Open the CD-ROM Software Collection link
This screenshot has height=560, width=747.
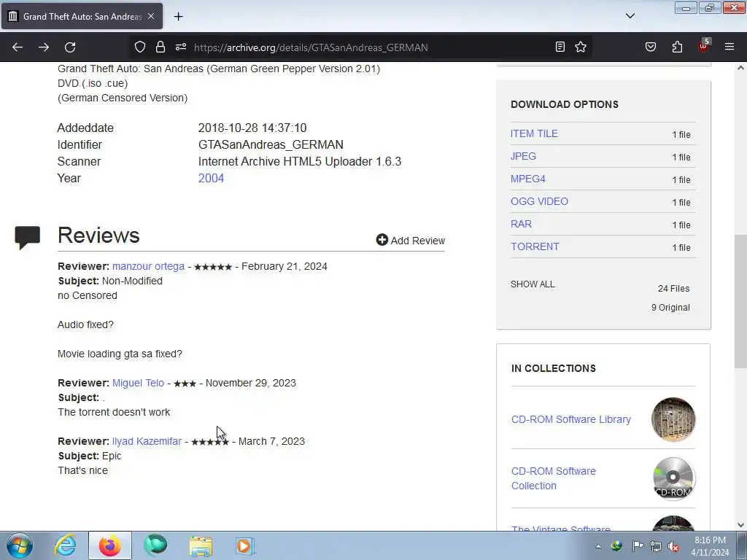coord(554,478)
